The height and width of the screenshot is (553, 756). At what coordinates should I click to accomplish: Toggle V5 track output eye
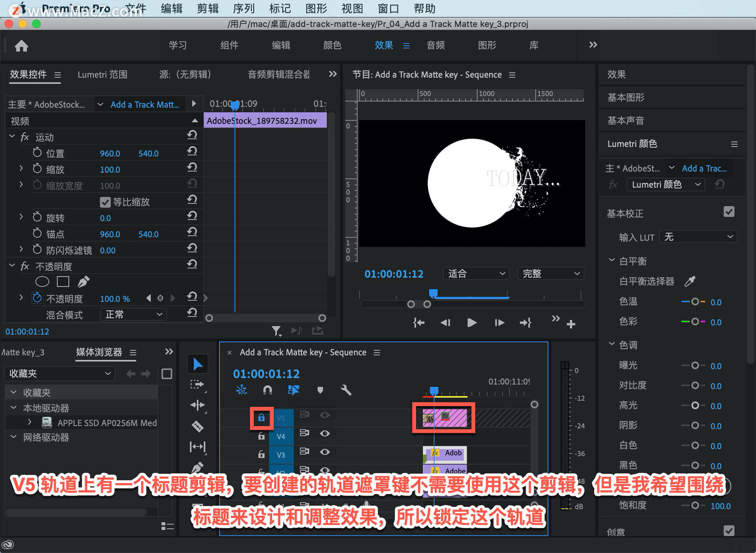[x=325, y=415]
